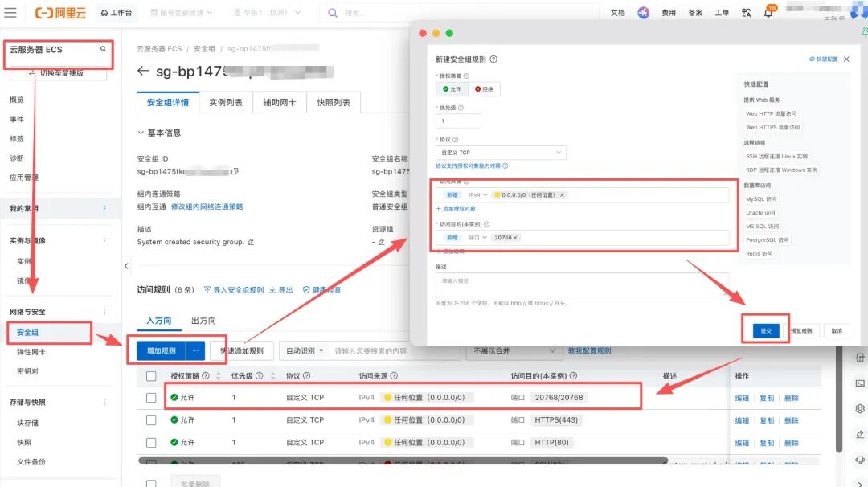Sort by 优先级 column arrows
Viewport: 868px width, 487px height.
[273, 376]
